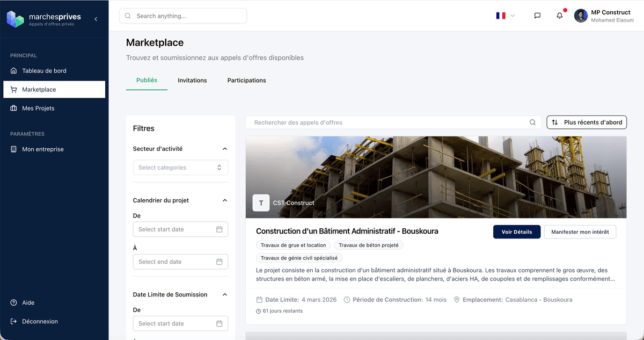Image resolution: width=644 pixels, height=340 pixels.
Task: Open the Plus récents d'abord sort menu
Action: pyautogui.click(x=587, y=122)
